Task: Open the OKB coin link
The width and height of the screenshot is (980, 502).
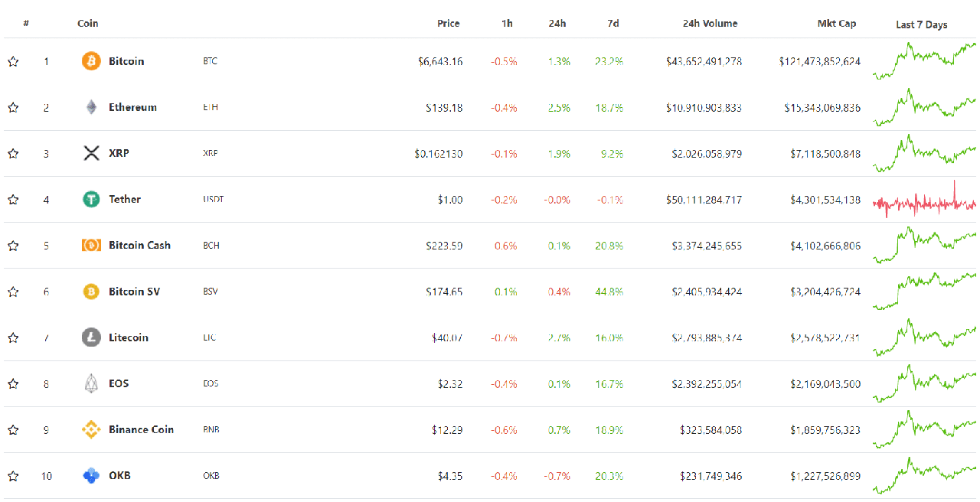Action: coord(119,475)
